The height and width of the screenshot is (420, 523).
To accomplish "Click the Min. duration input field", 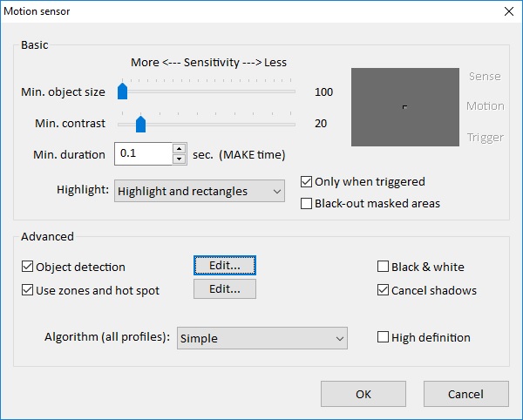I will (x=144, y=153).
